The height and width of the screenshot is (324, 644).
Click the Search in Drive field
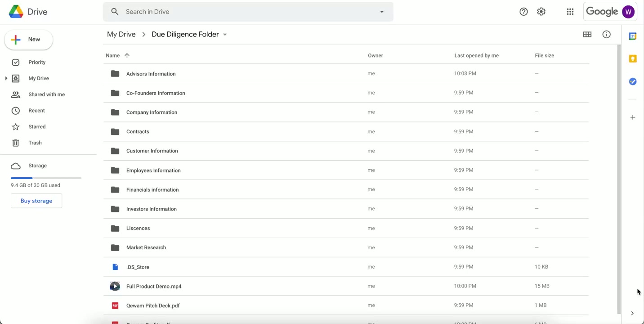248,12
